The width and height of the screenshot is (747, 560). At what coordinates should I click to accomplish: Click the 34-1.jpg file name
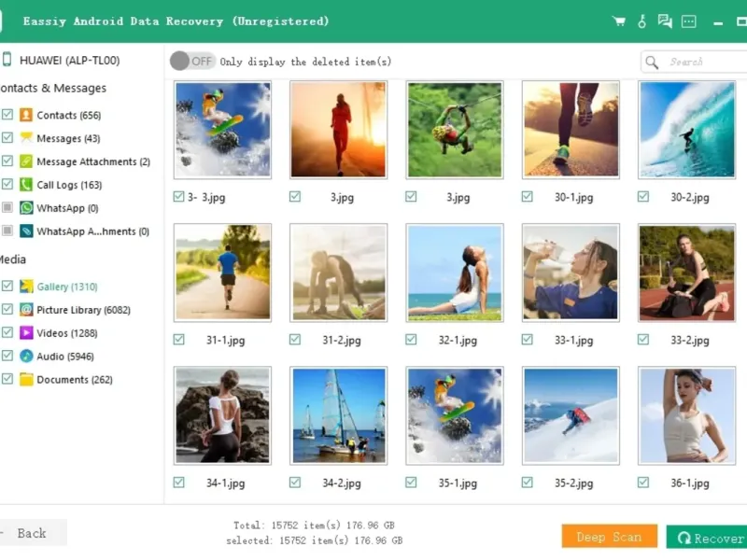(225, 483)
